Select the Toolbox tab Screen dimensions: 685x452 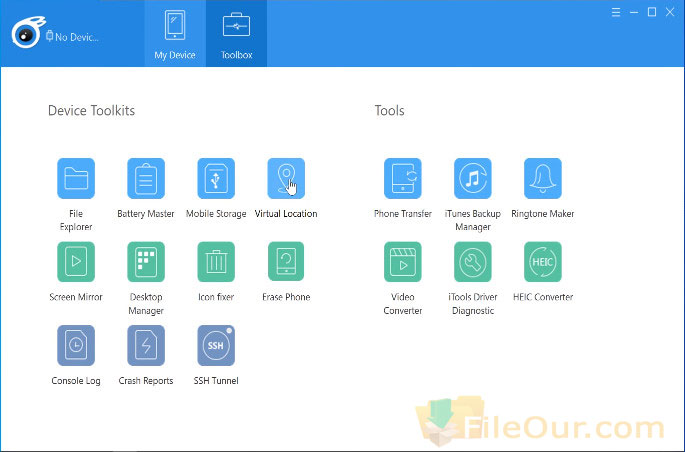click(236, 34)
